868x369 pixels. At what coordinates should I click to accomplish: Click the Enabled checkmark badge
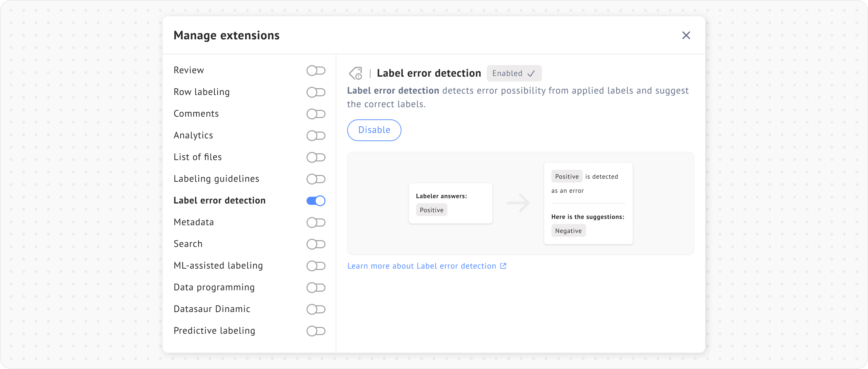514,73
